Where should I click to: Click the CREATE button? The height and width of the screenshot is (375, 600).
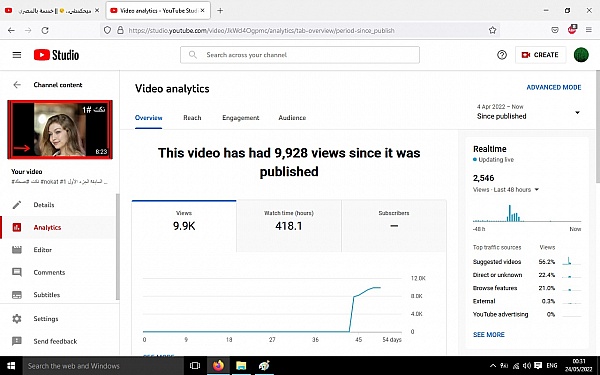tap(540, 55)
